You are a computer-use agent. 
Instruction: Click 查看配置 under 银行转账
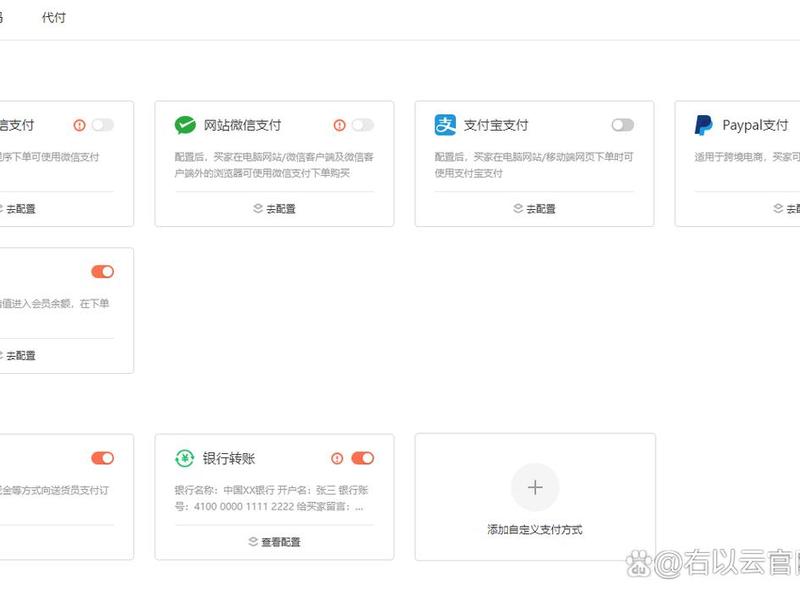click(281, 542)
